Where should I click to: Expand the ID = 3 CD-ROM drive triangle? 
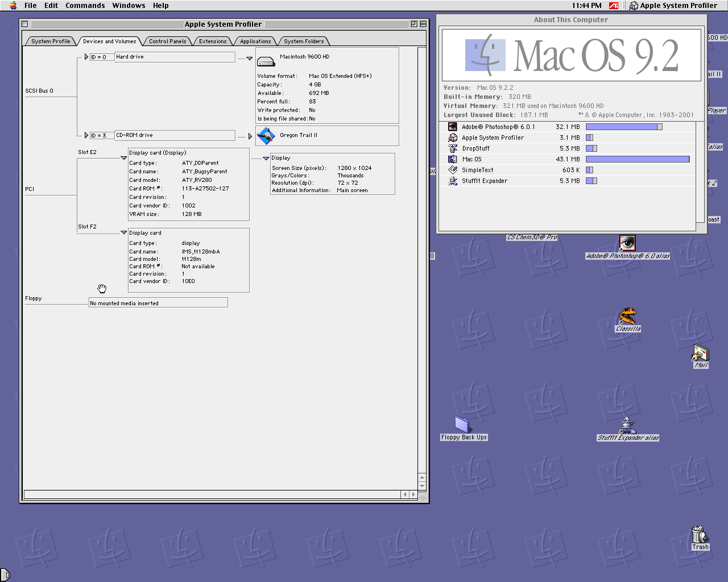[x=86, y=135]
